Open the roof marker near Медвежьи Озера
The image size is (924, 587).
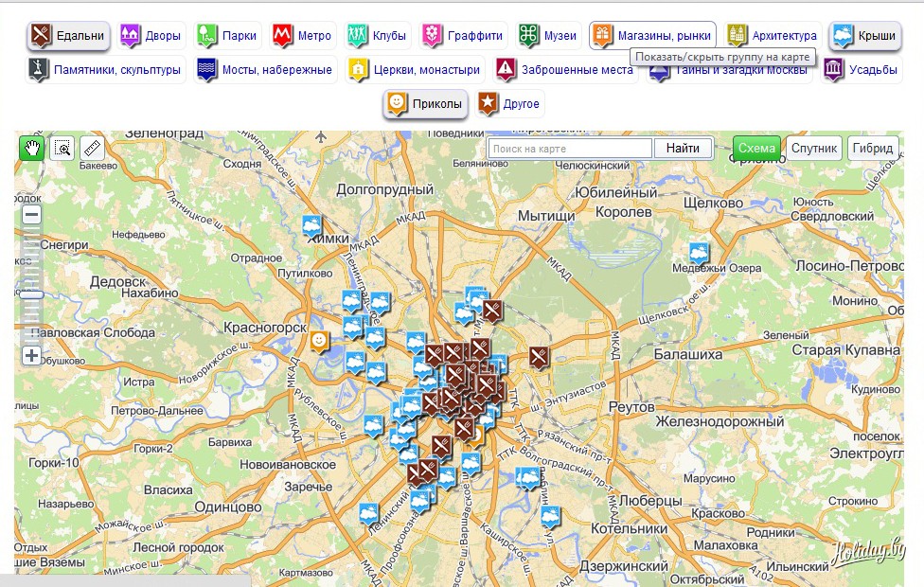tap(699, 254)
